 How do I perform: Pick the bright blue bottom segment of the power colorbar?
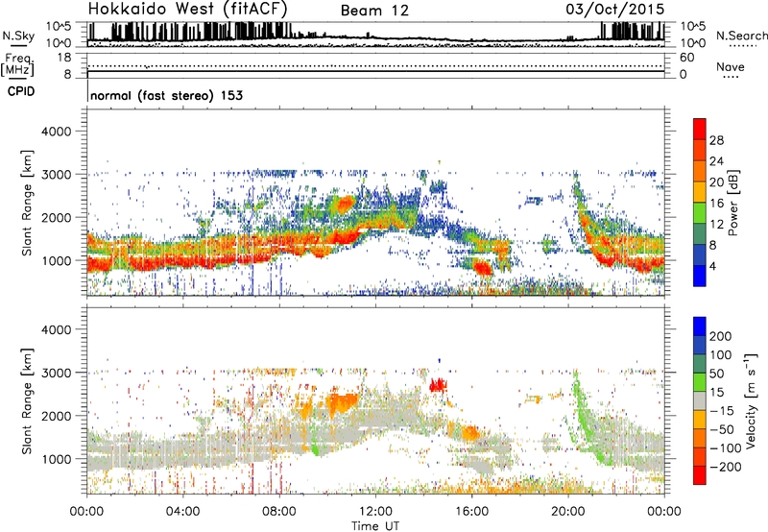700,276
